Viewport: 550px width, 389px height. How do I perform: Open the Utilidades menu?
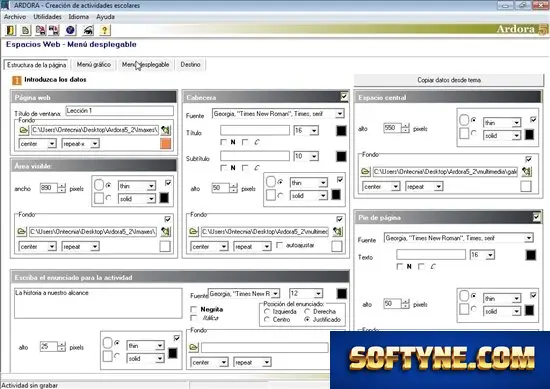(47, 17)
